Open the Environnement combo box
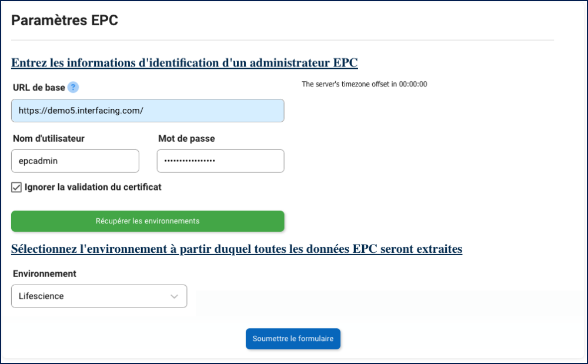588x364 pixels. pyautogui.click(x=99, y=296)
